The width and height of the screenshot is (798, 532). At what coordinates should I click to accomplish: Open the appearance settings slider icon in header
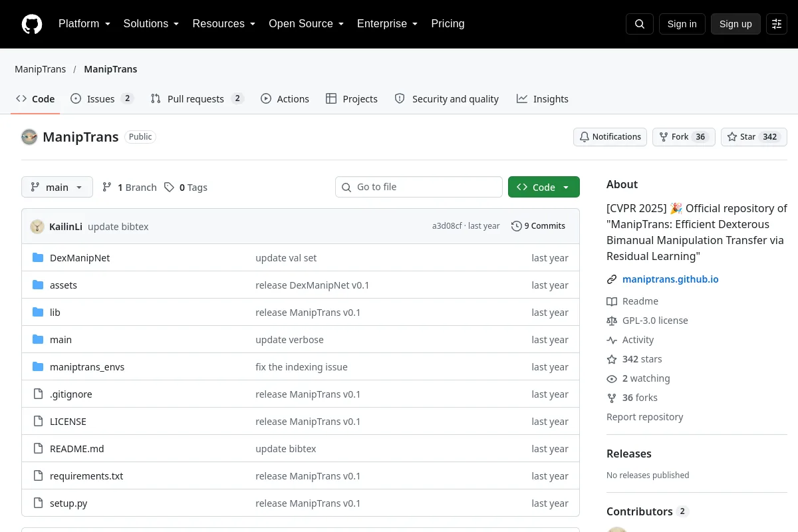pyautogui.click(x=777, y=24)
